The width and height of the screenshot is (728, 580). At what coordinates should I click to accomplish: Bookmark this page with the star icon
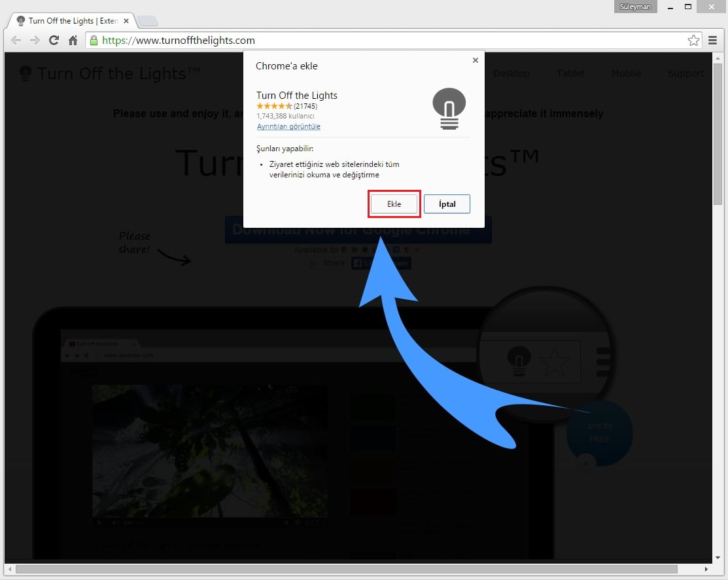[x=693, y=41]
